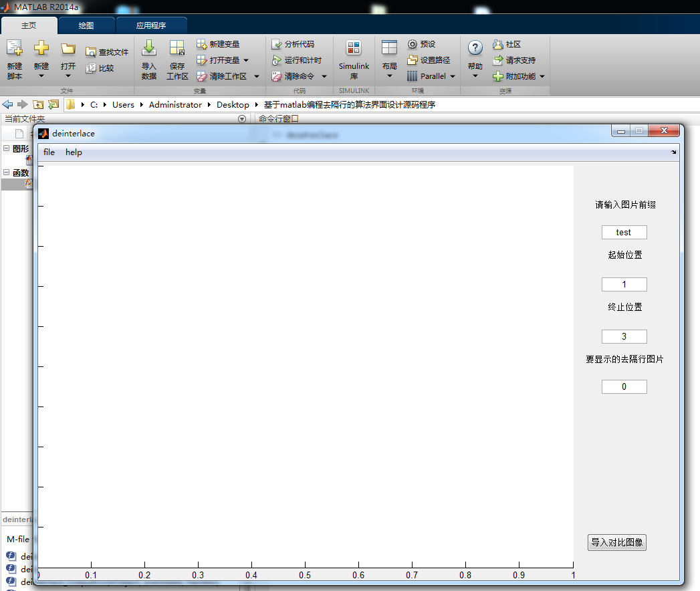The image size is (700, 591).
Task: Click the 基于matlab编程去隔行 folder path segment
Action: coord(350,104)
